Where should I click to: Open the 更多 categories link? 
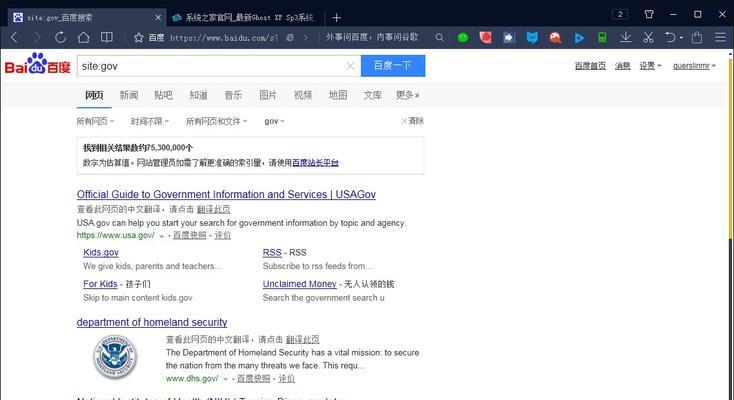(x=407, y=95)
